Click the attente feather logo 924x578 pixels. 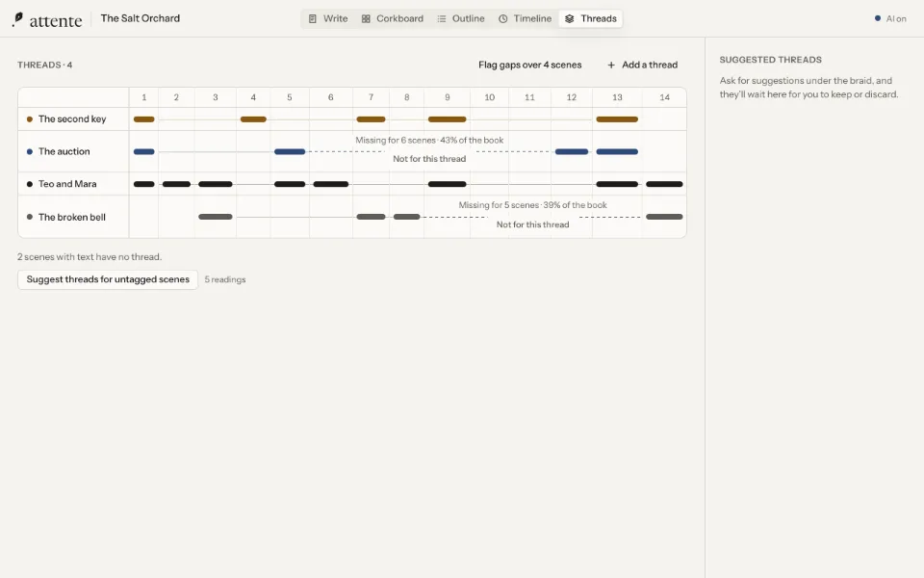pos(17,19)
